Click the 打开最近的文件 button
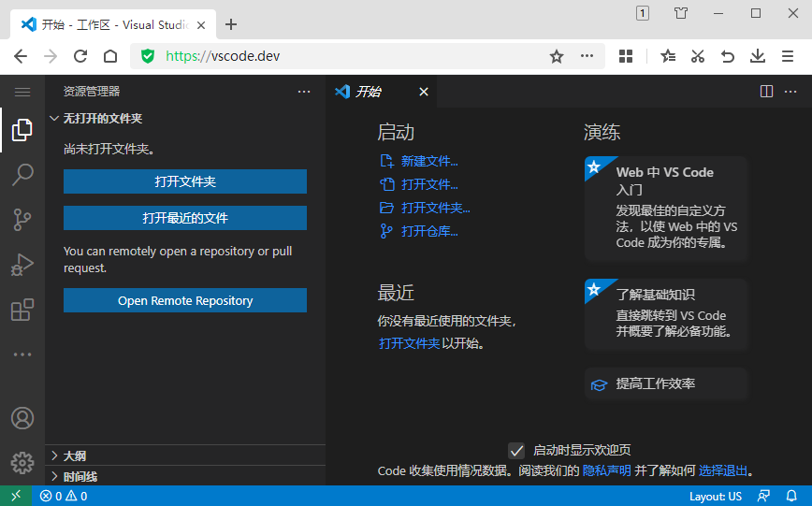This screenshot has width=812, height=506. (185, 218)
